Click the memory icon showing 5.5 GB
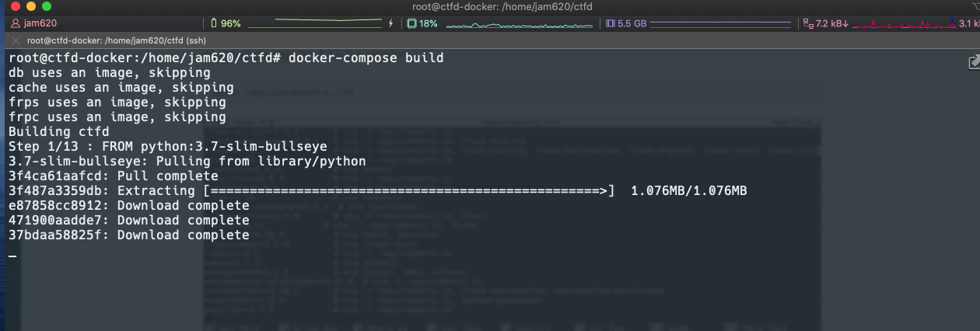This screenshot has width=980, height=331. [611, 23]
